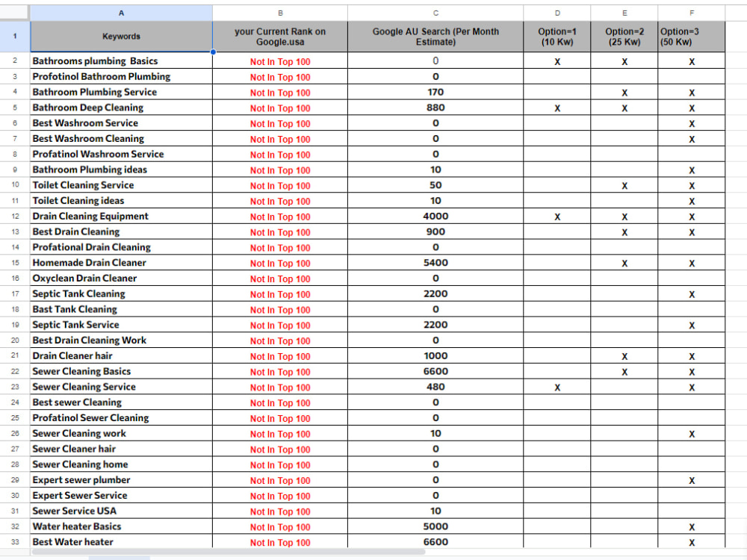Click the 1000 search volume cell
Screen dimensions: 747x560
(436, 355)
